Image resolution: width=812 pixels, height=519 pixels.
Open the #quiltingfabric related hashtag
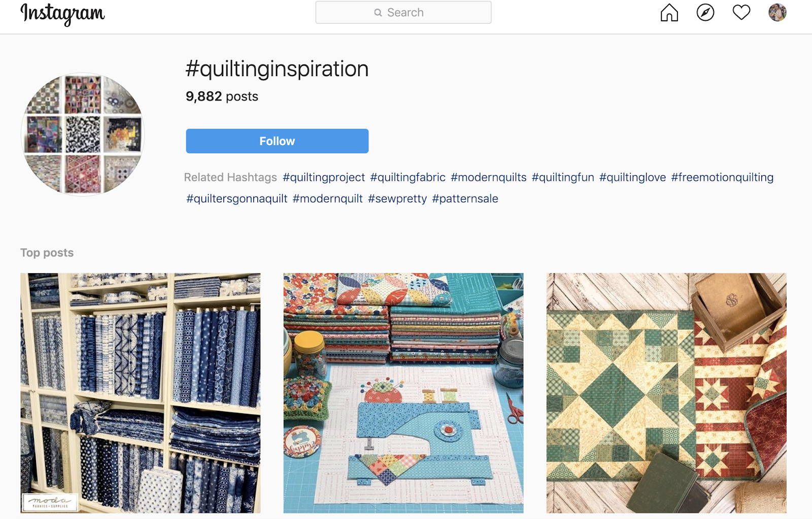point(408,177)
